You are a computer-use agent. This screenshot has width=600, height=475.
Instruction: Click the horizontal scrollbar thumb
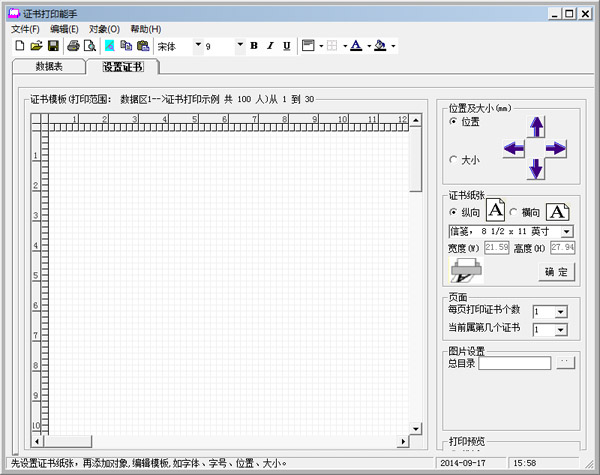[x=68, y=441]
